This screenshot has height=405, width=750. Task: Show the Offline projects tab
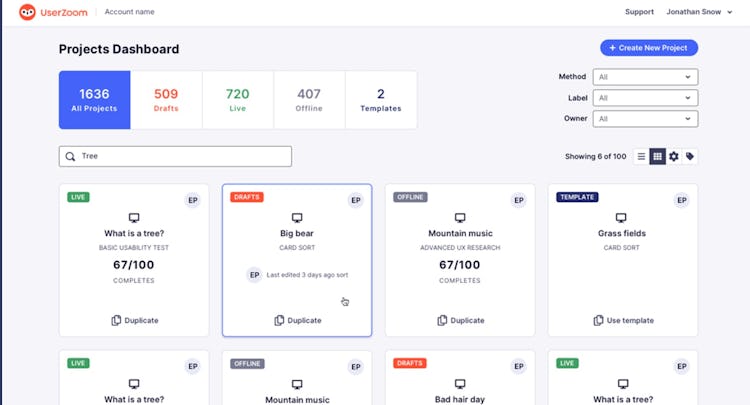tap(309, 100)
